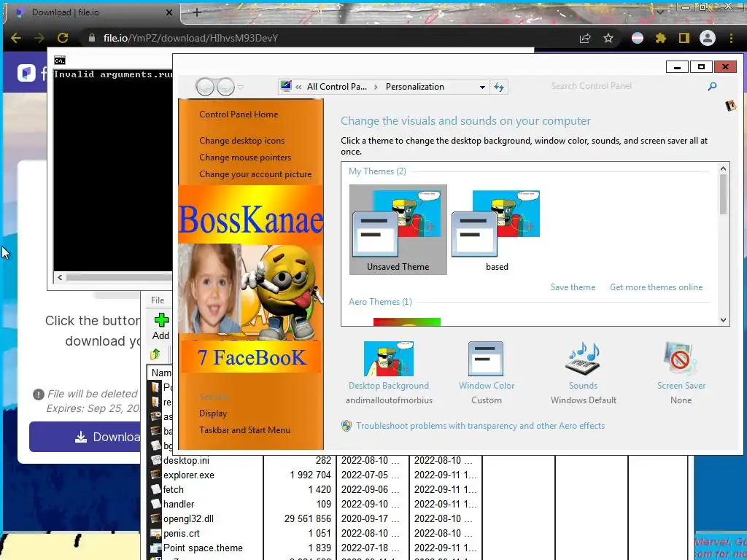Open Desktop Background settings icon
The image size is (747, 560).
389,359
